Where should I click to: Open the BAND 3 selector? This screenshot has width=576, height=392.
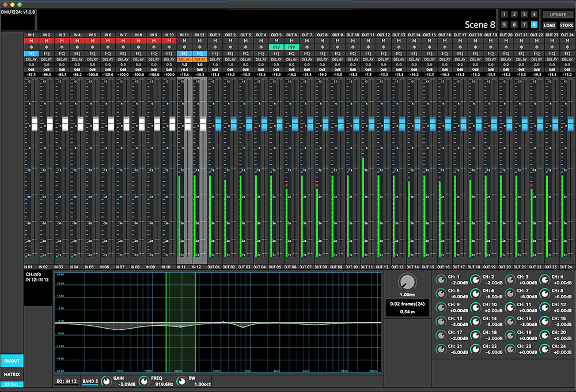tap(90, 381)
